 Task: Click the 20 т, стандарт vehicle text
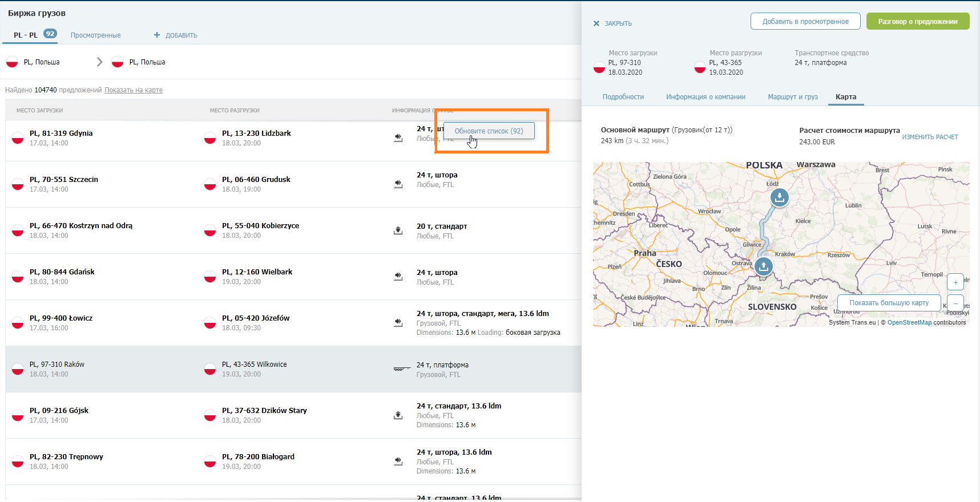pos(442,226)
